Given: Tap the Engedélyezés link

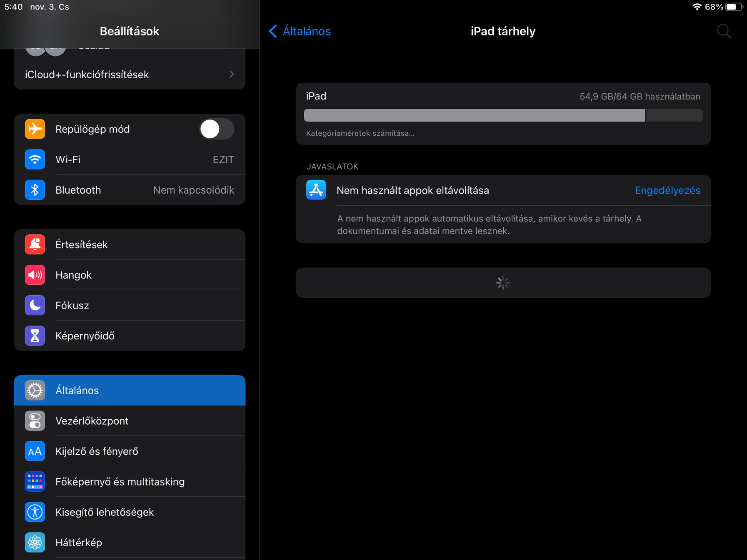Looking at the screenshot, I should click(667, 190).
